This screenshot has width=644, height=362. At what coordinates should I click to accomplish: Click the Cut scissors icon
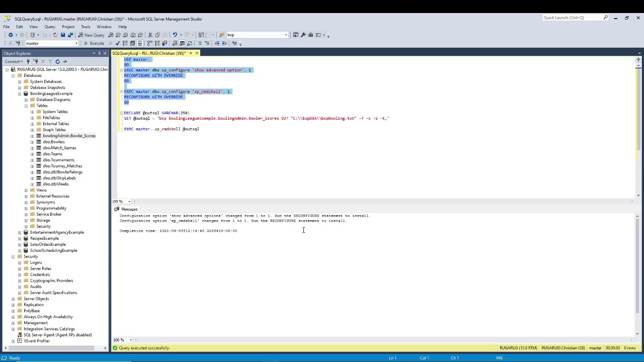[150, 35]
